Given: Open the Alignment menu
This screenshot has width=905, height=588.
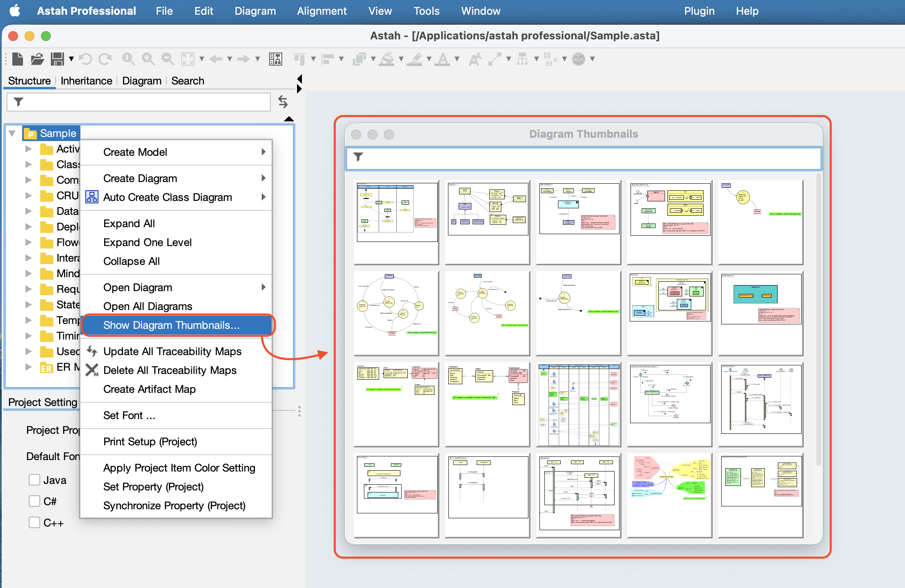Looking at the screenshot, I should (x=322, y=11).
